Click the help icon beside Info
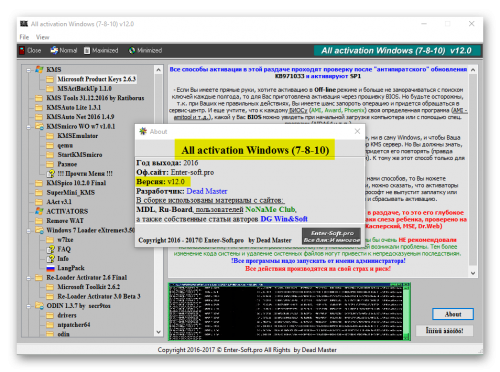The image size is (500, 372). pos(51,259)
